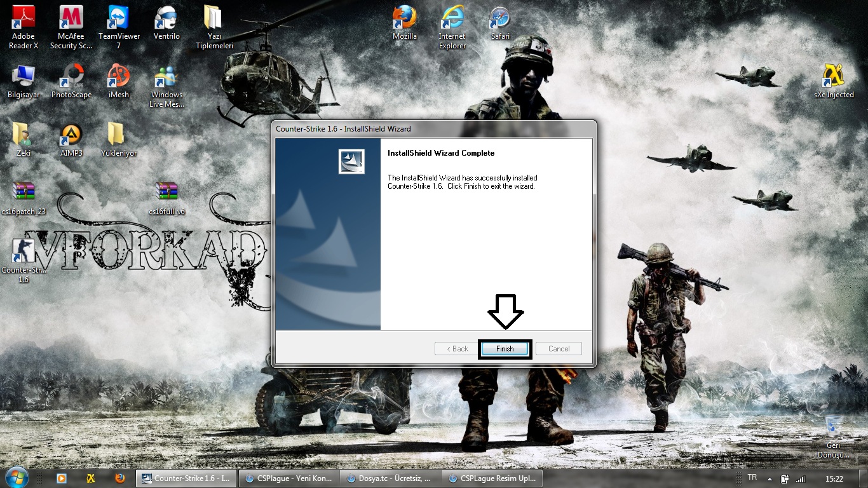Launch iMesh from the desktop
This screenshot has height=488, width=868.
119,78
